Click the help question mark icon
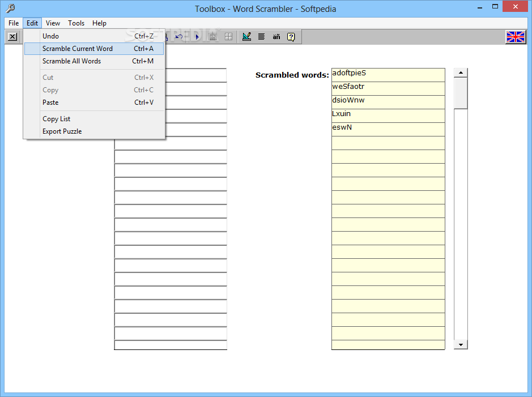Screen dimensions: 532x397 291,37
